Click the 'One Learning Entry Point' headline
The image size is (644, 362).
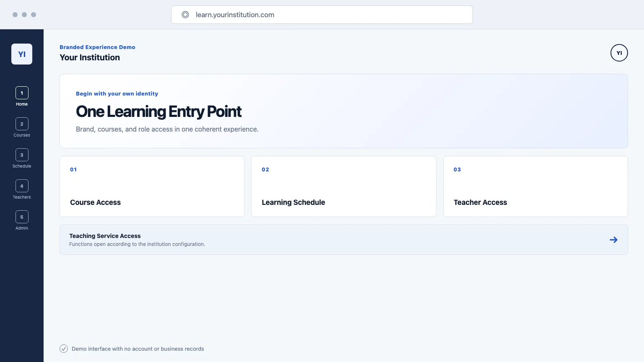coord(158,111)
